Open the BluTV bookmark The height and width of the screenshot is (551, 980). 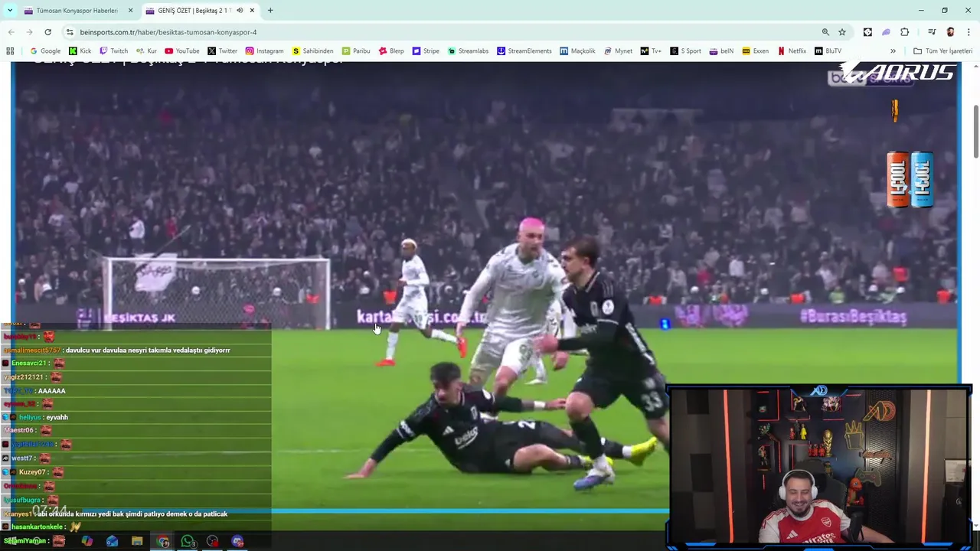828,51
